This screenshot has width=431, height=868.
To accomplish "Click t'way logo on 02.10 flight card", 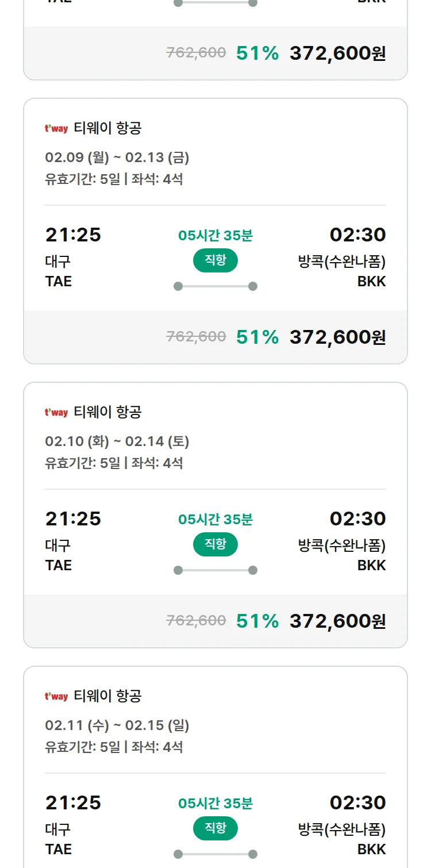I will pos(56,413).
